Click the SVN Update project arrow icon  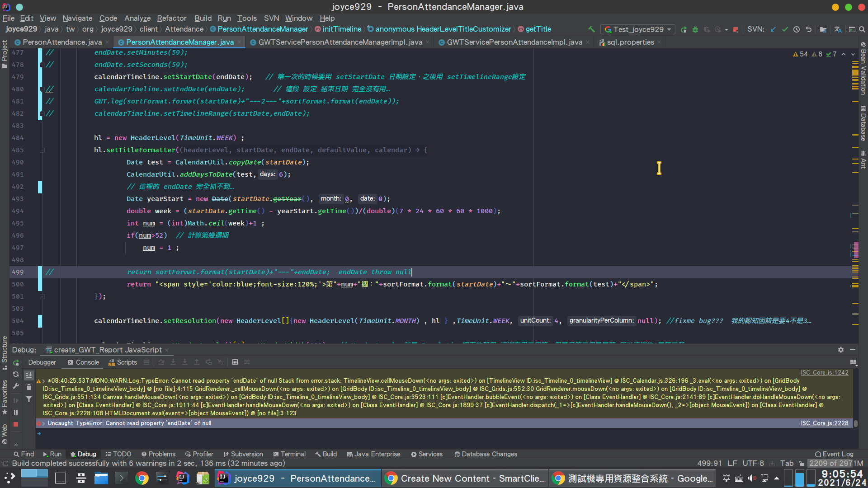[773, 29]
